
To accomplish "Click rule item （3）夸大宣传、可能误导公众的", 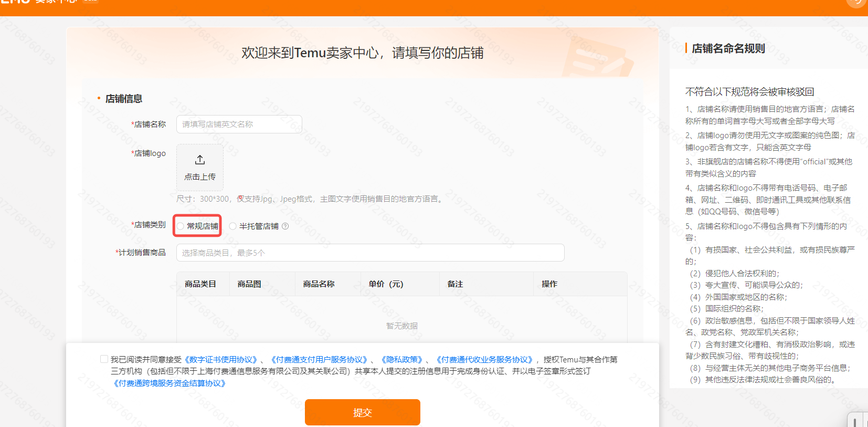I will click(746, 285).
